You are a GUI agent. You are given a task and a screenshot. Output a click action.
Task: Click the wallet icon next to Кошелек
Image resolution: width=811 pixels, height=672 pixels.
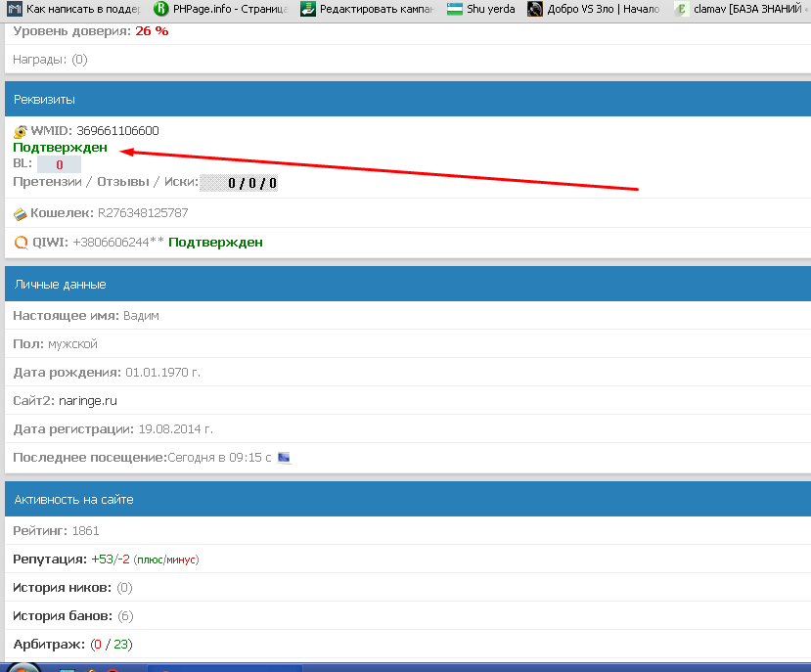pos(21,213)
